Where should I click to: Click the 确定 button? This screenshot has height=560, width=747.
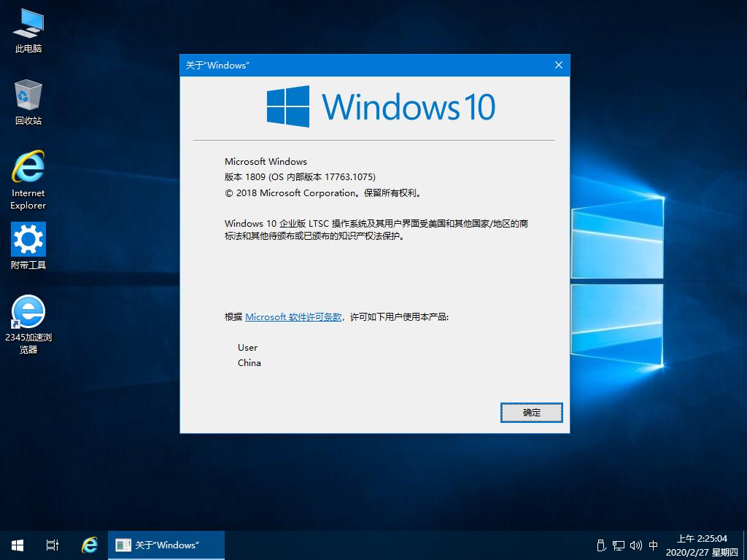click(x=532, y=413)
